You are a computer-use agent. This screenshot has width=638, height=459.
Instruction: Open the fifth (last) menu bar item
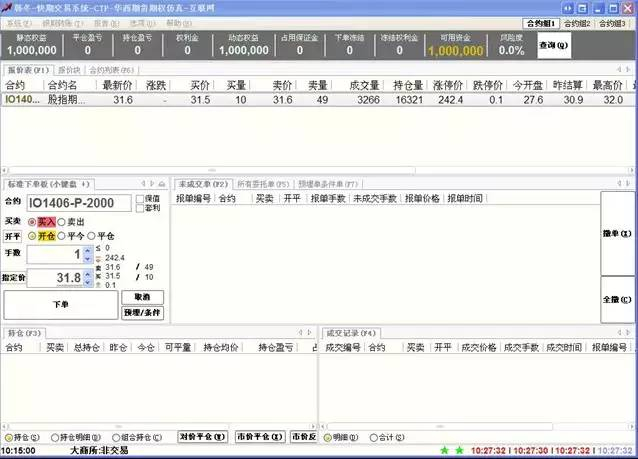[179, 23]
